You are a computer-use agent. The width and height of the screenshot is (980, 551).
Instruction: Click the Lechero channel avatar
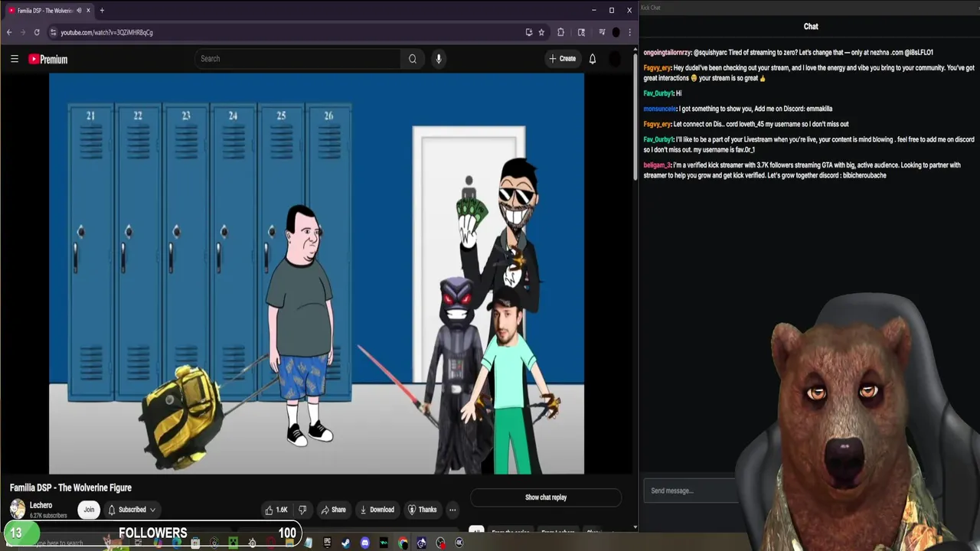click(17, 509)
